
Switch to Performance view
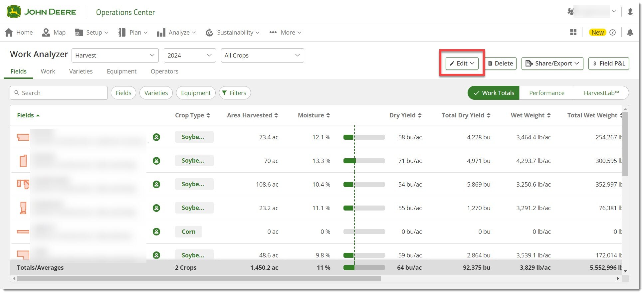546,93
